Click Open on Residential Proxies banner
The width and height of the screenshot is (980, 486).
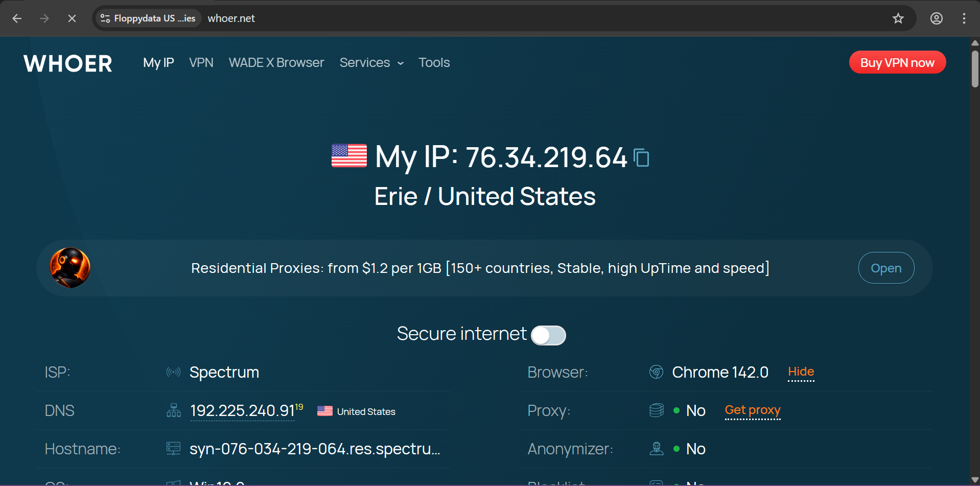tap(885, 268)
